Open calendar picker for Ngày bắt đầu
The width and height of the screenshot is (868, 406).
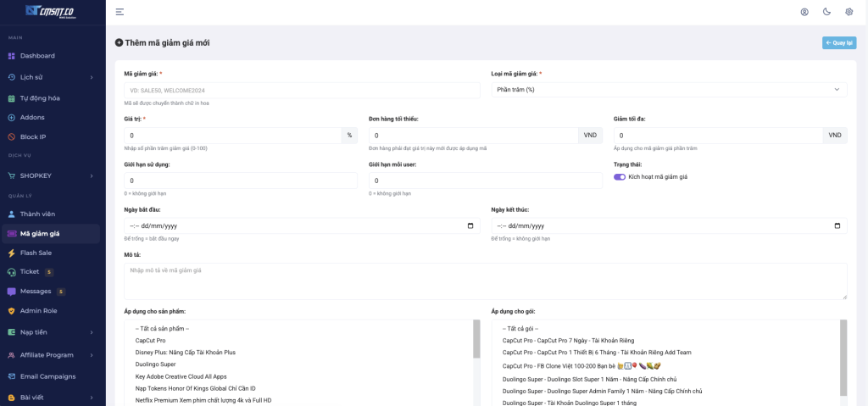(470, 226)
